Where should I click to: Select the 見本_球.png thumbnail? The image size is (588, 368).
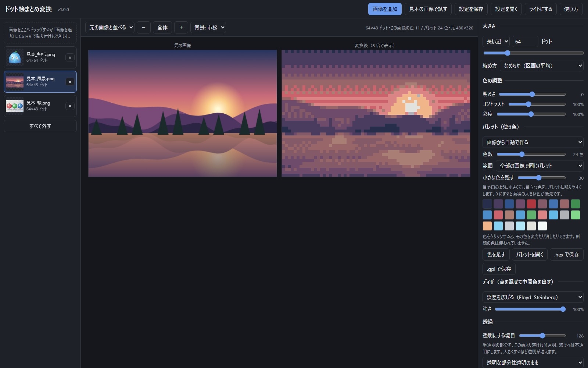15,106
